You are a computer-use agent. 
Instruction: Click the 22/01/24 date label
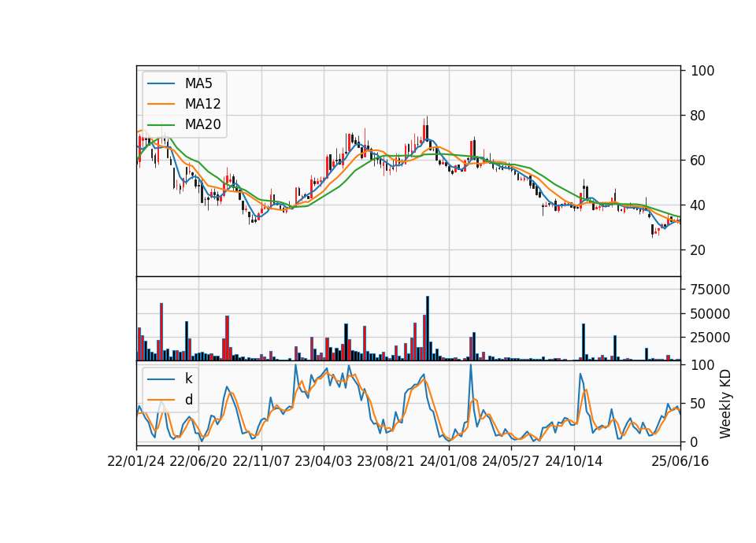click(x=136, y=461)
